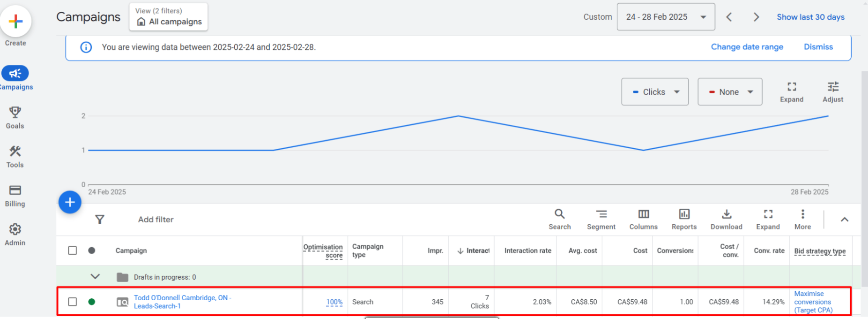868x319 pixels.
Task: Collapse the Drafts in progress row
Action: [x=95, y=277]
